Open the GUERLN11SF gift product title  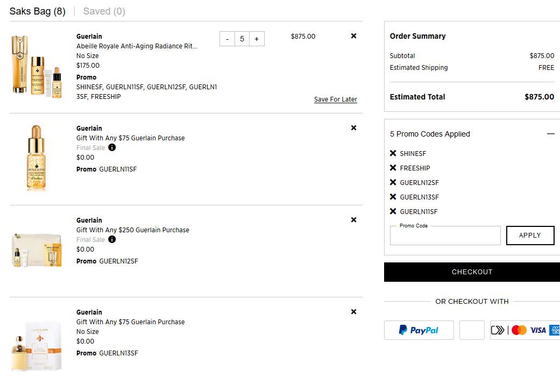tap(130, 138)
